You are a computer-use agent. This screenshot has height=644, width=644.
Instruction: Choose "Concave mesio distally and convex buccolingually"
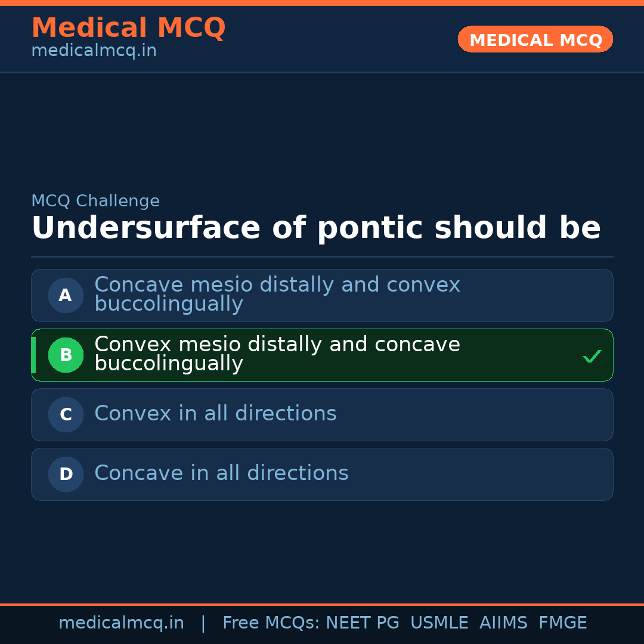(x=277, y=295)
